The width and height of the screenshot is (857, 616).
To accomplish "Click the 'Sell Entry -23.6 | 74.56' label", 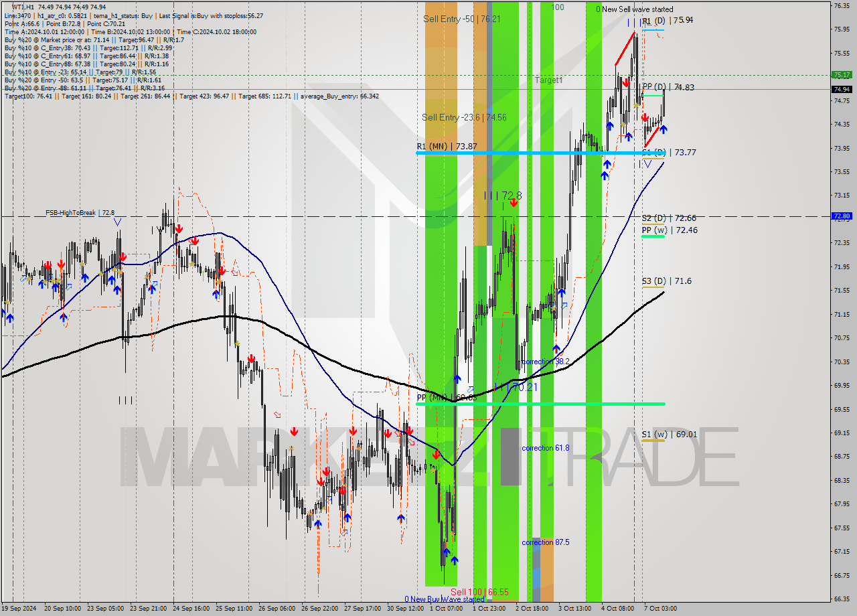I will 464,117.
